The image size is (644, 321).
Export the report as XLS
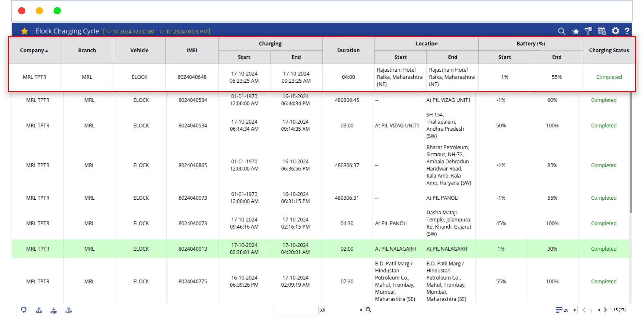click(x=39, y=310)
